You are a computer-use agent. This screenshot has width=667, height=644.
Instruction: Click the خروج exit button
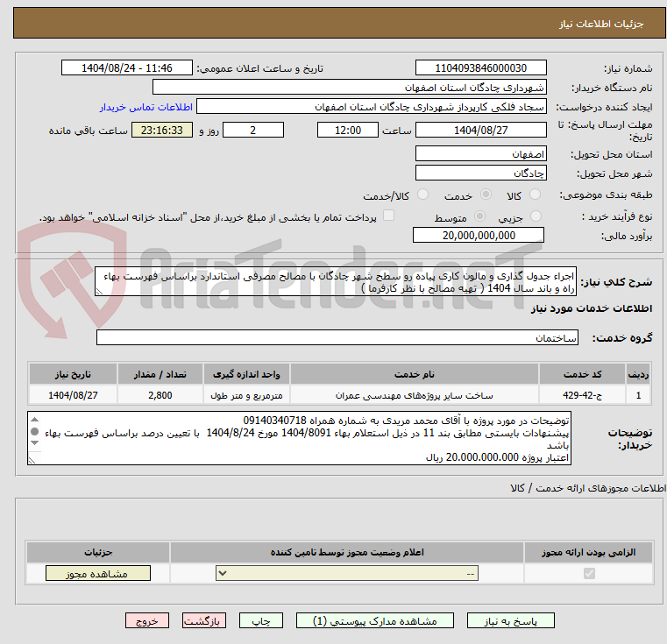coord(146,620)
